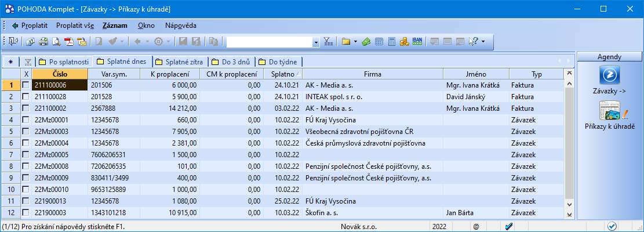Viewport: 644px width, 232px height.
Task: Tick checkbox for row 221900003
Action: click(x=26, y=213)
